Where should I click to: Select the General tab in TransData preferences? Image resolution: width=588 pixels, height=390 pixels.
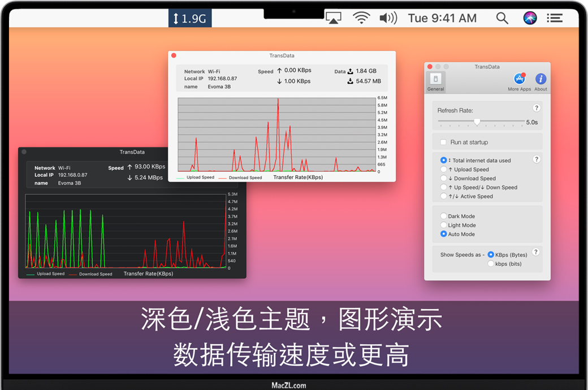[x=435, y=82]
